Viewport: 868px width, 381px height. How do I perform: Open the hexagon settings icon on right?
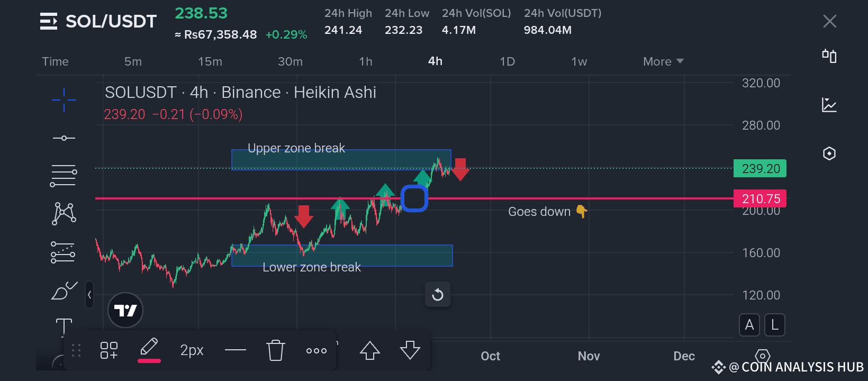[829, 153]
